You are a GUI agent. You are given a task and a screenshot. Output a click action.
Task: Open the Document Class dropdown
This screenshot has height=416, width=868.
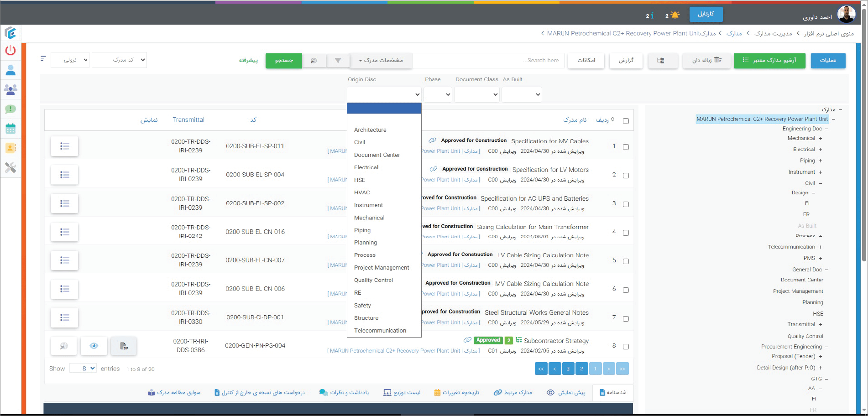(x=476, y=94)
